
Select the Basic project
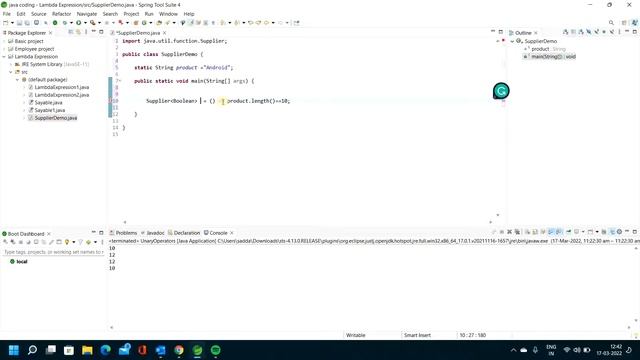29,41
